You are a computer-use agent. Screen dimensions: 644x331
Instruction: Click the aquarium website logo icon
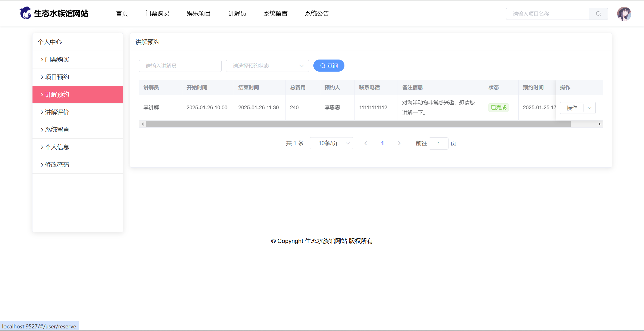coord(25,13)
